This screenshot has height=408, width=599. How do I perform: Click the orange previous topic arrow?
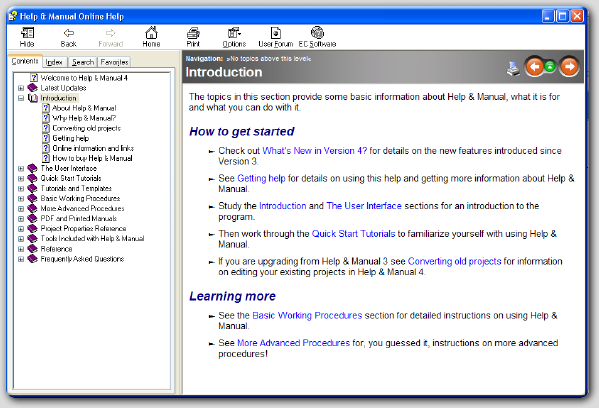[x=534, y=67]
